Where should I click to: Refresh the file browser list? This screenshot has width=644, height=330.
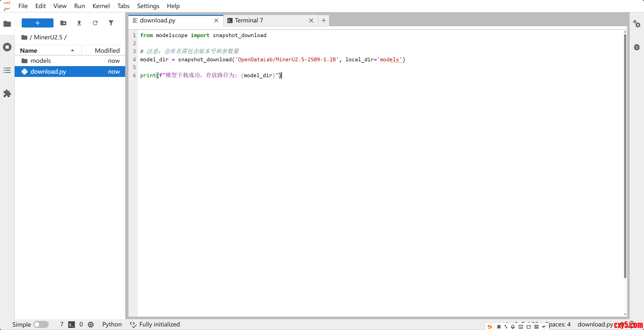pyautogui.click(x=95, y=23)
